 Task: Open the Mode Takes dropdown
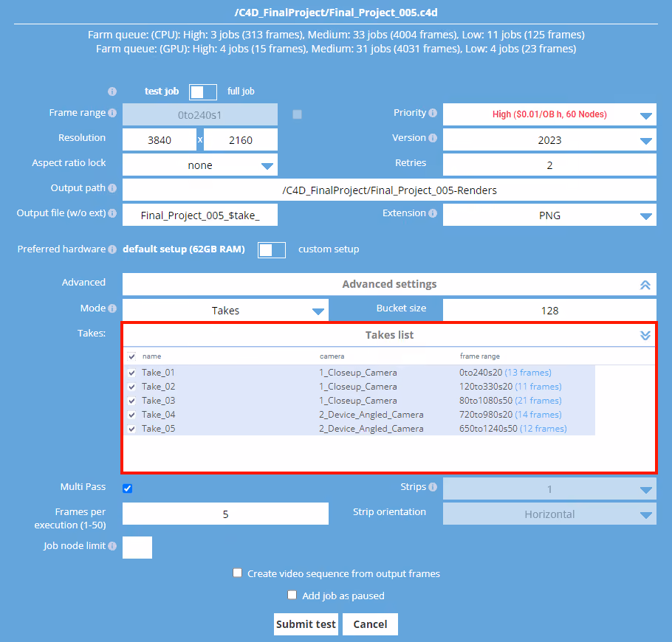[x=225, y=310]
